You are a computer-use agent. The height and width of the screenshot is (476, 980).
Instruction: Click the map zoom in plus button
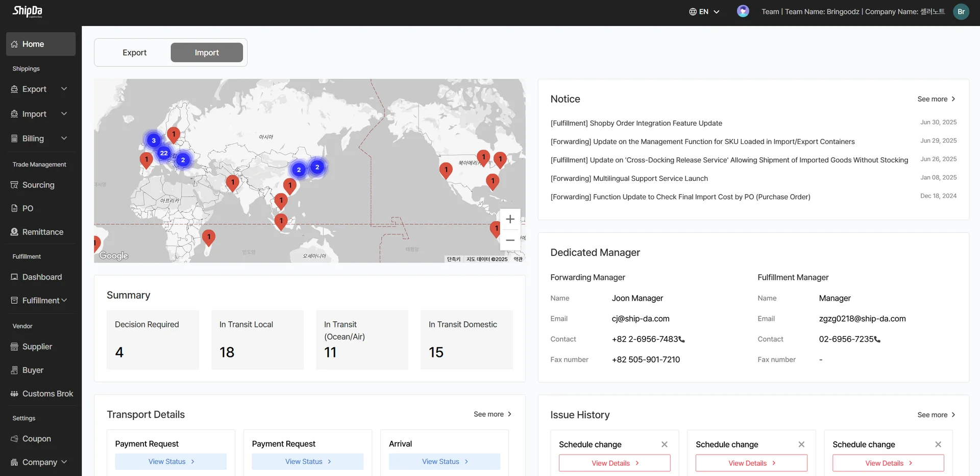point(510,219)
